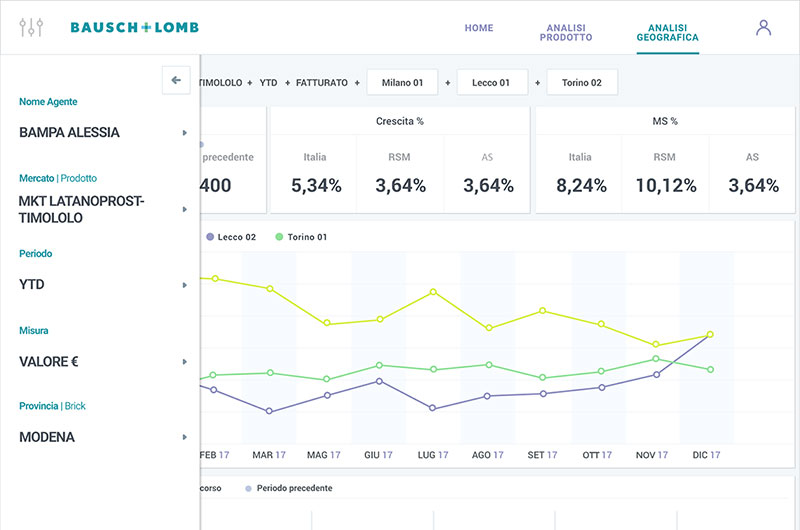This screenshot has height=530, width=800.
Task: Expand the MKT LATANOPROST-TIMOLOLO market selector
Action: pos(104,209)
